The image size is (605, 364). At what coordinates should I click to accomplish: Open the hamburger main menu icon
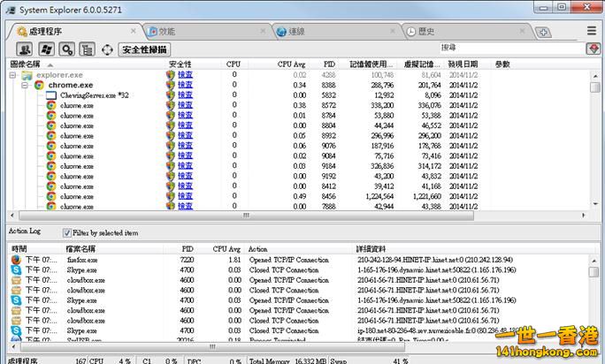pyautogui.click(x=592, y=30)
